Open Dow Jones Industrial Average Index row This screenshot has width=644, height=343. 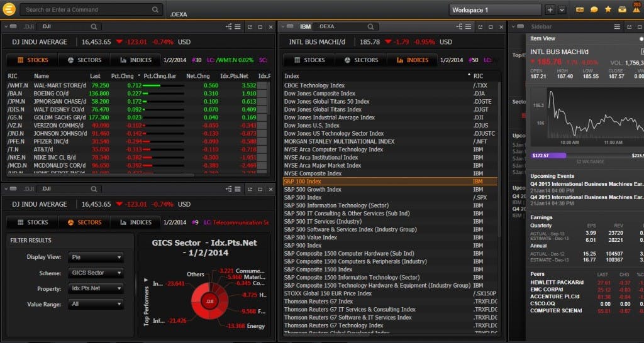(x=390, y=117)
